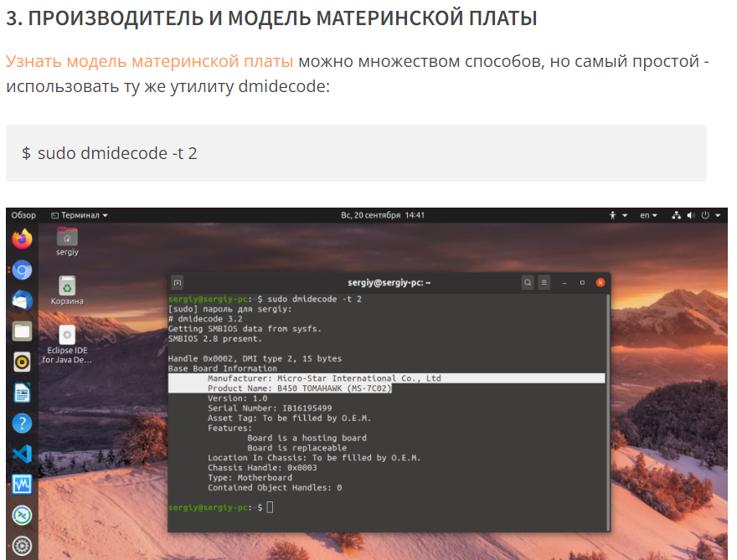The height and width of the screenshot is (560, 737).
Task: Select the Eclipse IDE desktop icon
Action: tap(67, 344)
